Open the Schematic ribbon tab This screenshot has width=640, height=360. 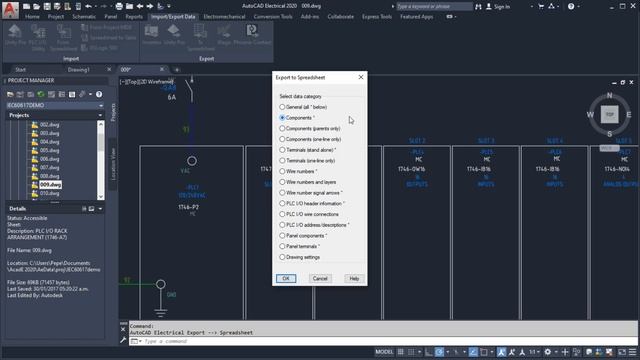click(x=84, y=17)
